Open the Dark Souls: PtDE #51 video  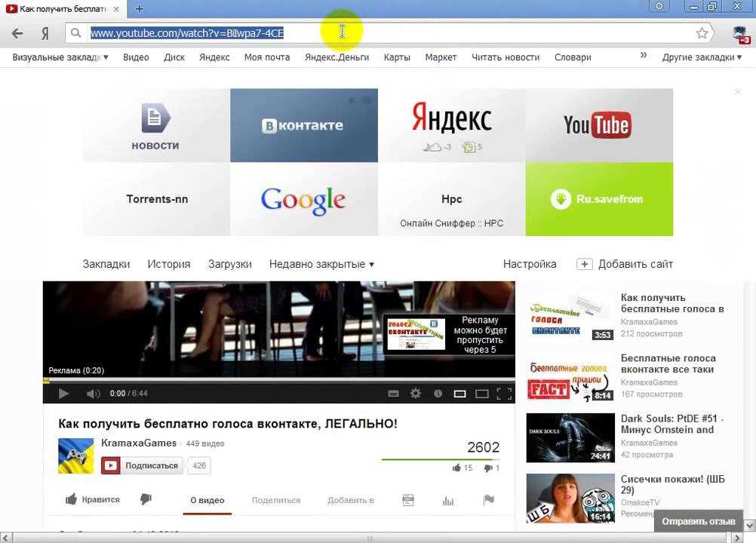625,437
